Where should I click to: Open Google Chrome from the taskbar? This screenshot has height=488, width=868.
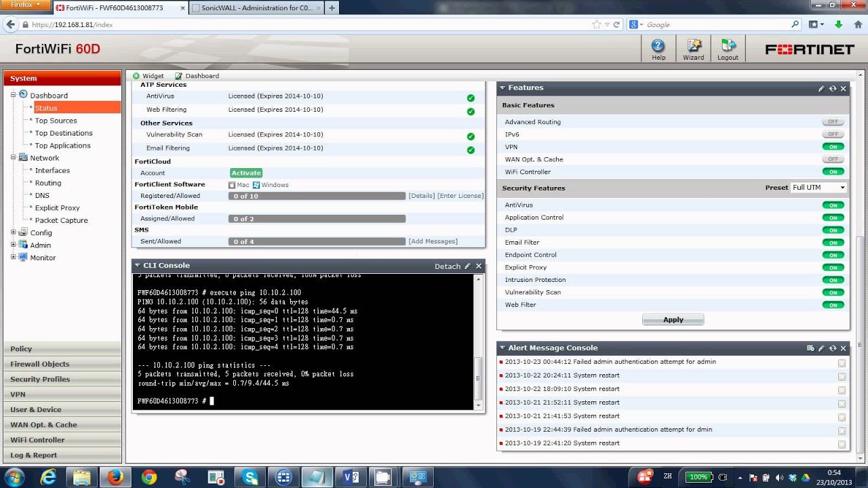[x=149, y=477]
